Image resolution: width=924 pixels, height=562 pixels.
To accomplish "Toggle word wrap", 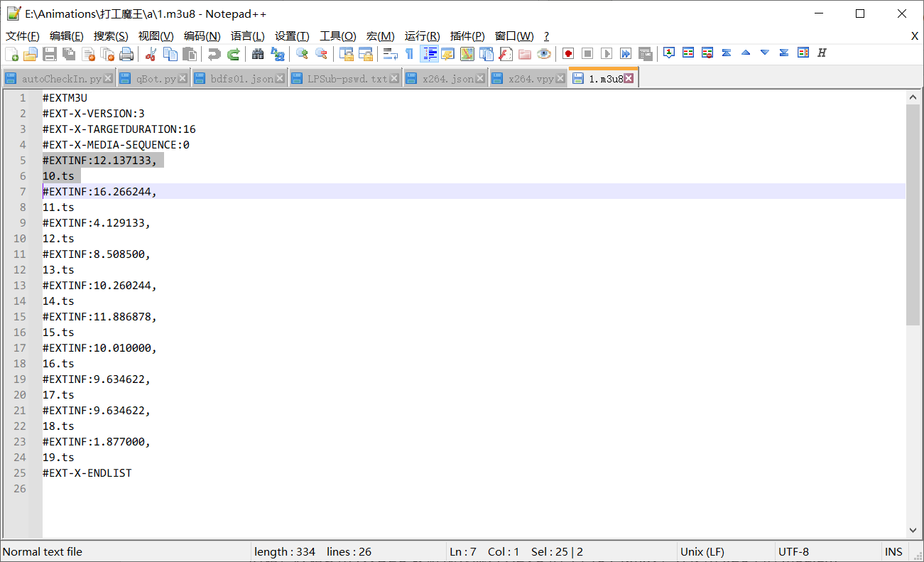I will (x=390, y=53).
